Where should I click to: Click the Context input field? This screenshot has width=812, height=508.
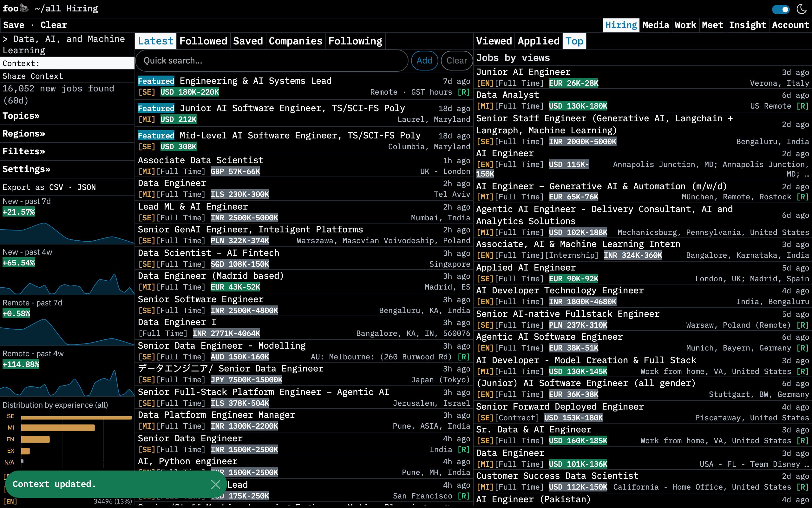coord(67,63)
